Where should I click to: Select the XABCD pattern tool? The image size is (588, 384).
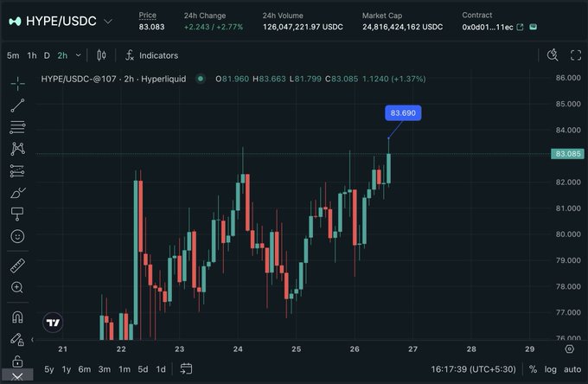(17, 149)
